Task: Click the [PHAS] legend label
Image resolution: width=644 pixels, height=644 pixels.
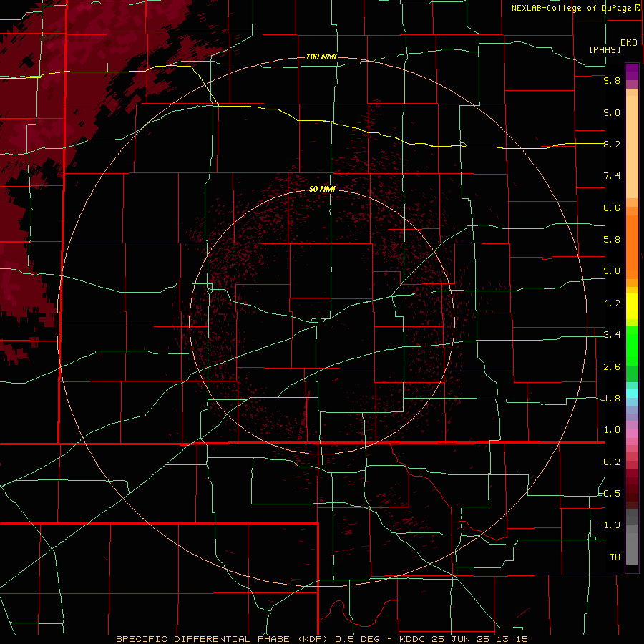Action: click(x=605, y=49)
